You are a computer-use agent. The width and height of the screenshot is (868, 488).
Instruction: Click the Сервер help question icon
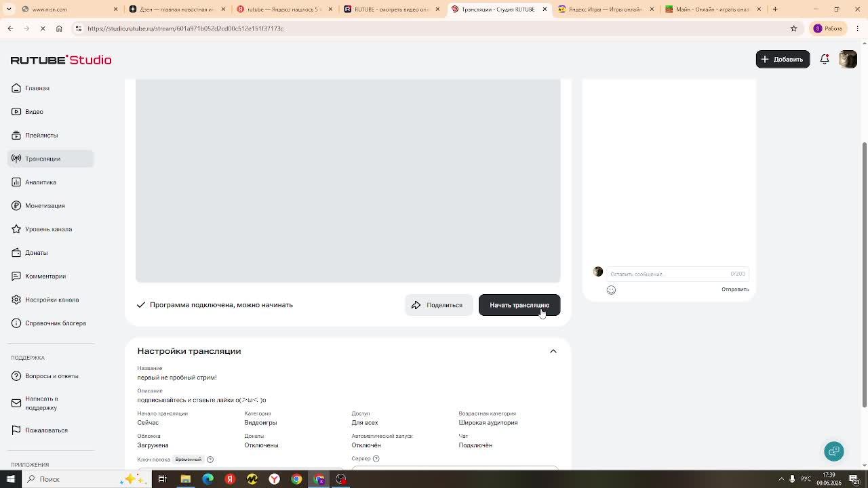pos(376,459)
